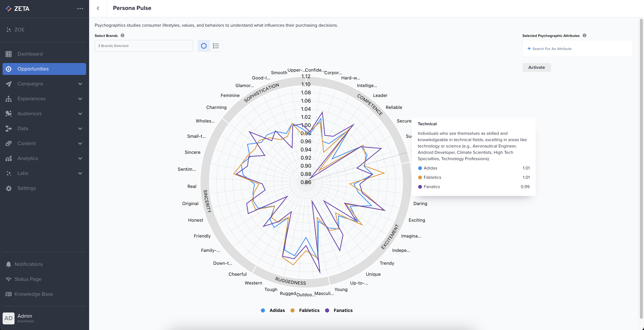The height and width of the screenshot is (330, 644).
Task: Go to Dashboard in sidebar
Action: pos(30,54)
